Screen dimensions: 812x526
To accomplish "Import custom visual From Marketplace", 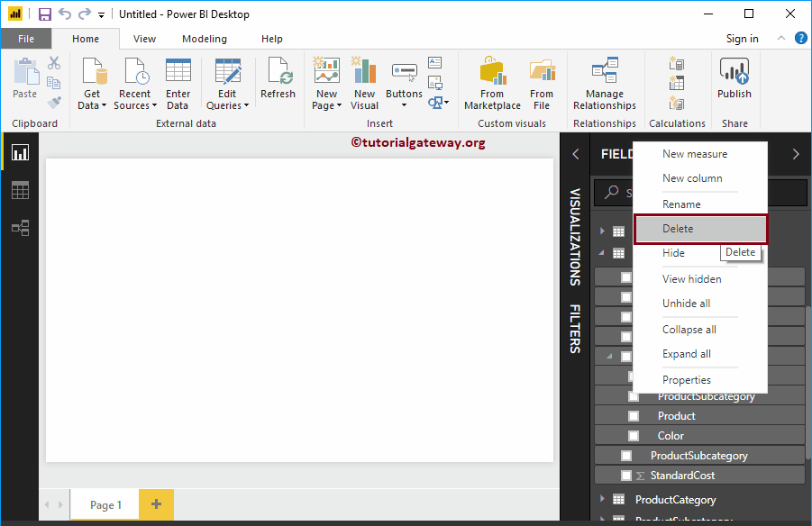I will 491,81.
